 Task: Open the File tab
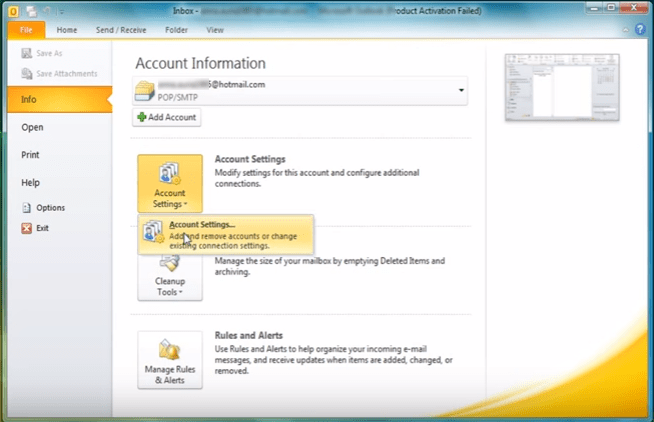point(26,30)
